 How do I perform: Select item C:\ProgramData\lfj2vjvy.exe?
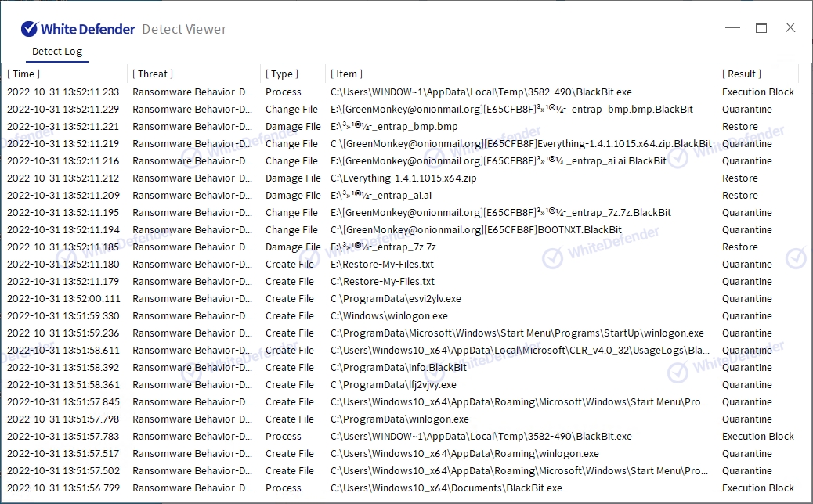coord(393,384)
